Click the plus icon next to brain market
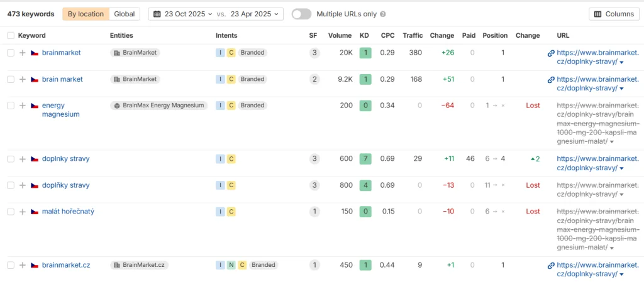The image size is (644, 282). (23, 80)
